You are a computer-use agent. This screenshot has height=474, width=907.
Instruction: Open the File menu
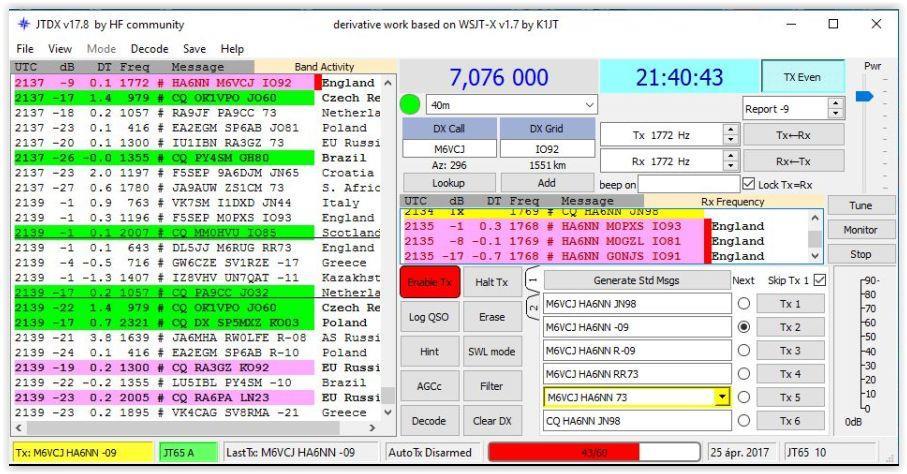[x=25, y=49]
